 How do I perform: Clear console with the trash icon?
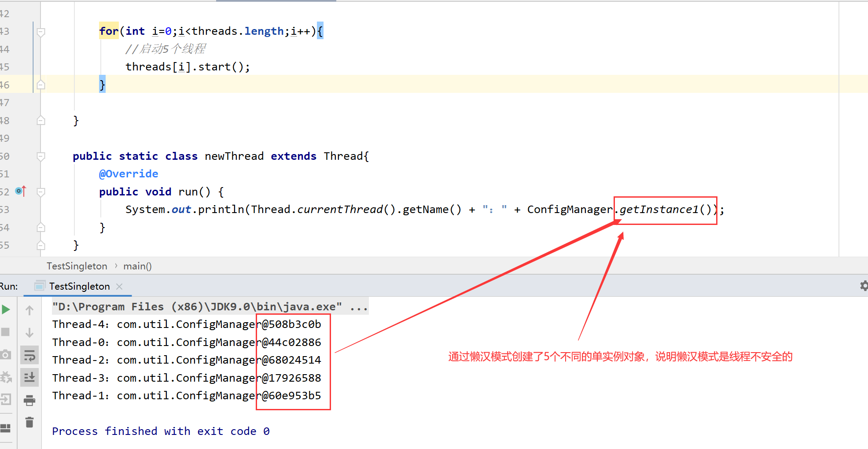29,422
